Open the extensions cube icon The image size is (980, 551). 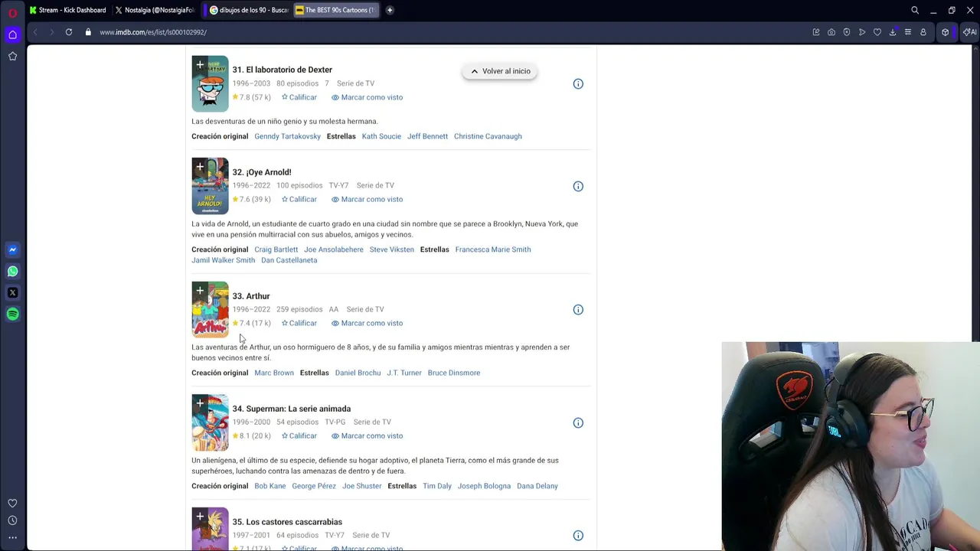[x=946, y=32]
